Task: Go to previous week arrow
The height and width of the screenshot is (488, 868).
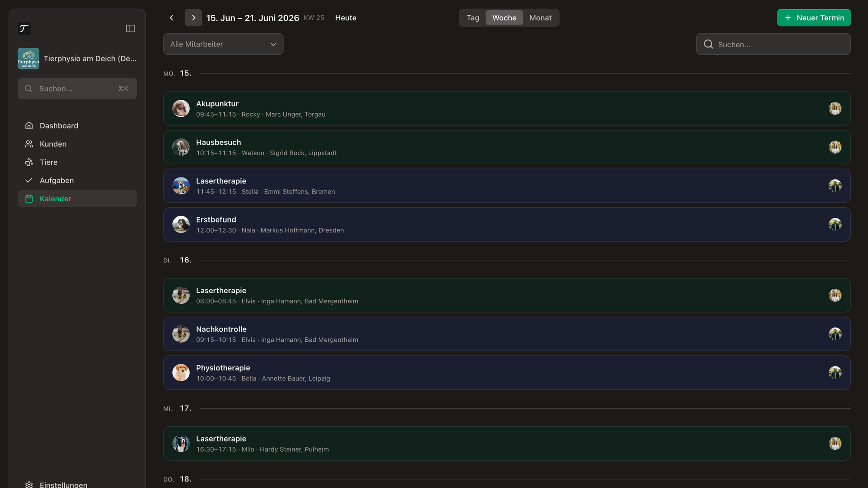Action: pyautogui.click(x=171, y=18)
